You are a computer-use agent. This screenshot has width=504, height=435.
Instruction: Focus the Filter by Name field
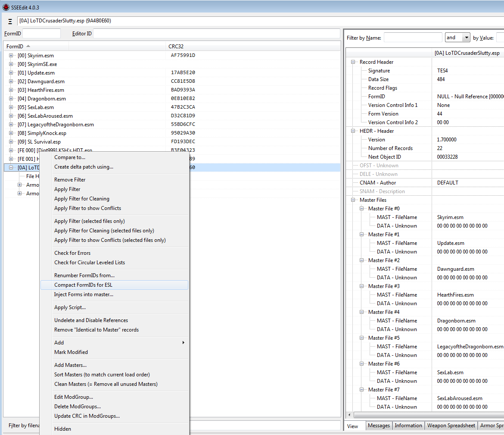[x=413, y=38]
